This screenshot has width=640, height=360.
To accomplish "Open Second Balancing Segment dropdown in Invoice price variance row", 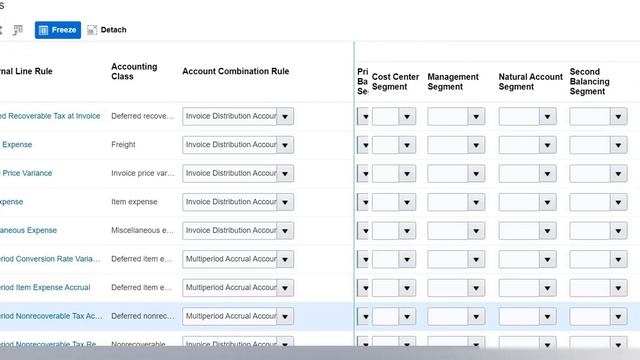I will [x=618, y=173].
